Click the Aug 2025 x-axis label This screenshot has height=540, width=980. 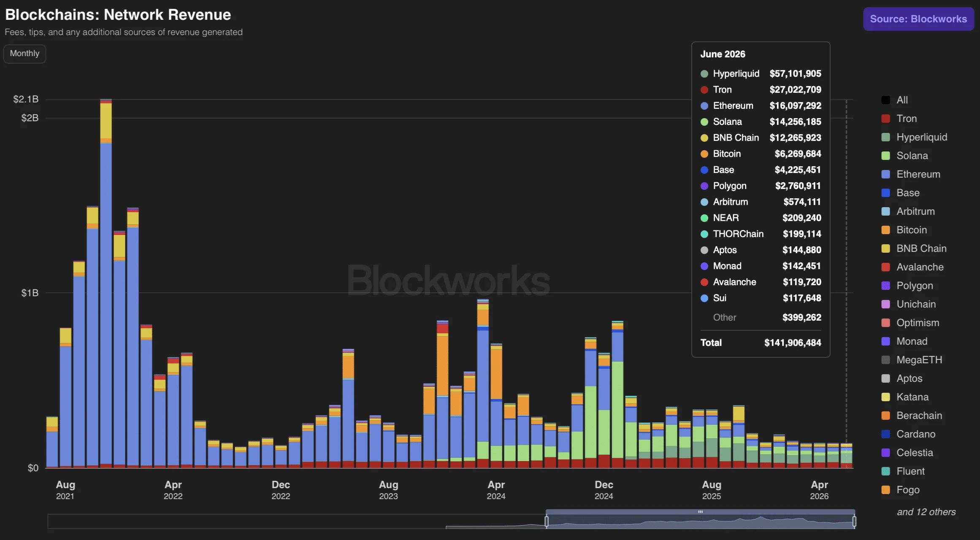712,490
